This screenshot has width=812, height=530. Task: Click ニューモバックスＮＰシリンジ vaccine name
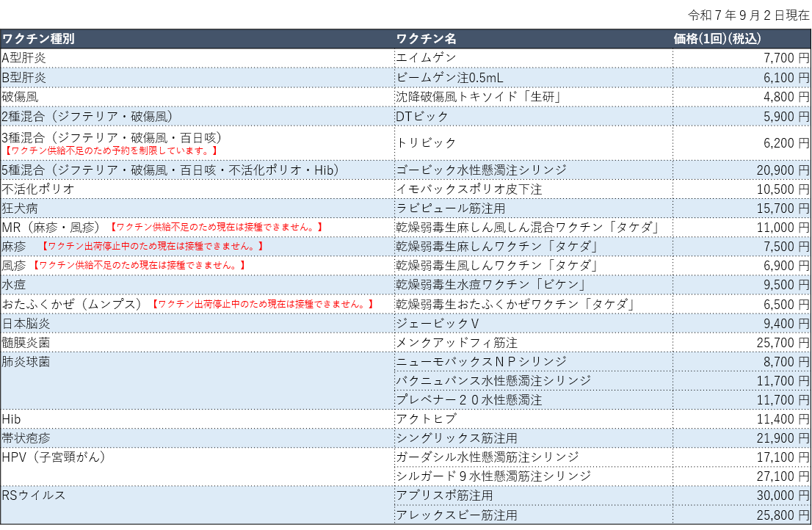482,362
